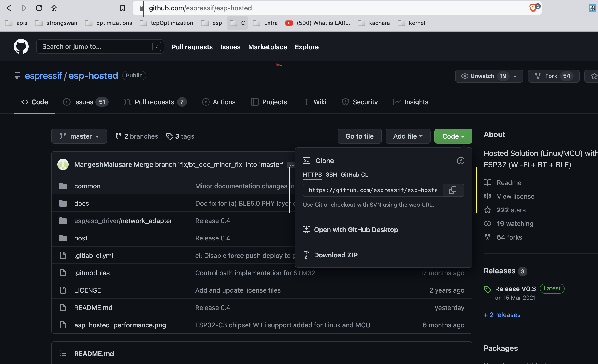Screen dimensions: 598x364
Task: Click the Insights graph icon
Action: [x=397, y=102]
